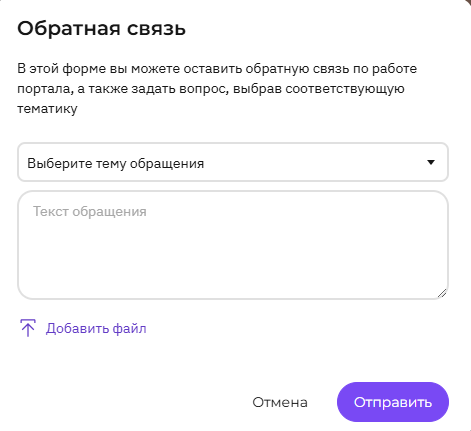This screenshot has height=431, width=471.
Task: Cancel with the 'Отмена' button
Action: pyautogui.click(x=280, y=402)
